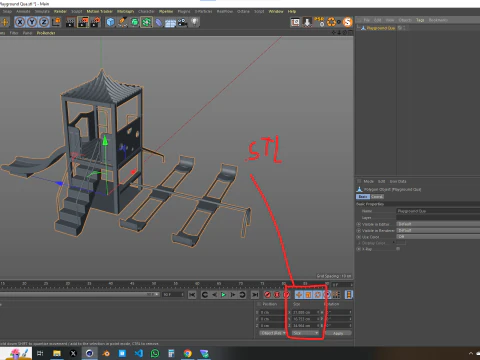The image size is (480, 360).
Task: Open Edit Render Settings icon
Action: coord(95,22)
